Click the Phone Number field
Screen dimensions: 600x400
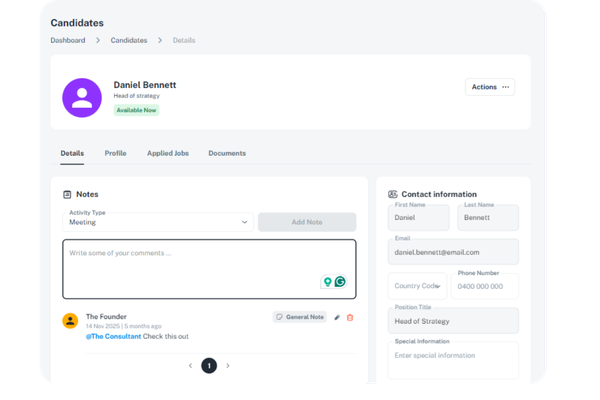[485, 286]
